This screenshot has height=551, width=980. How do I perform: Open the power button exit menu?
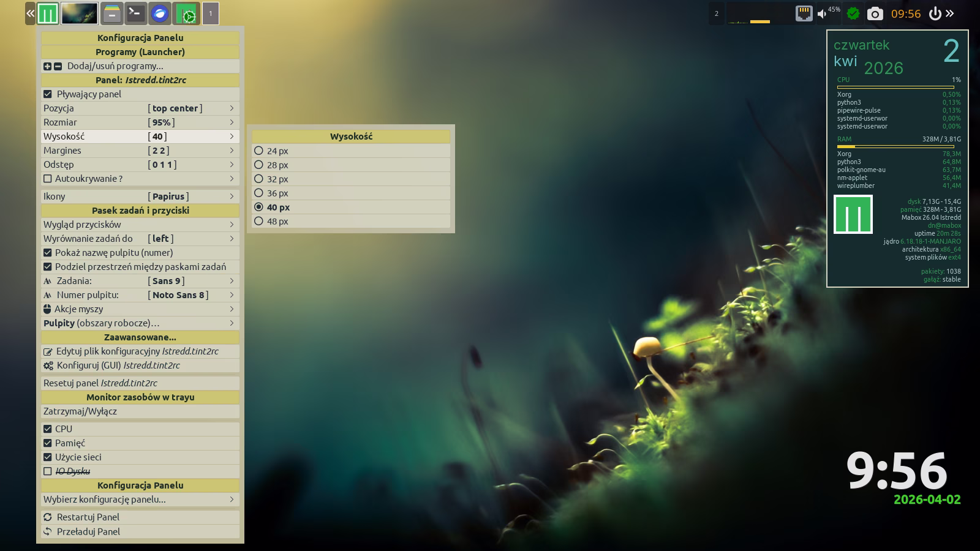point(935,13)
